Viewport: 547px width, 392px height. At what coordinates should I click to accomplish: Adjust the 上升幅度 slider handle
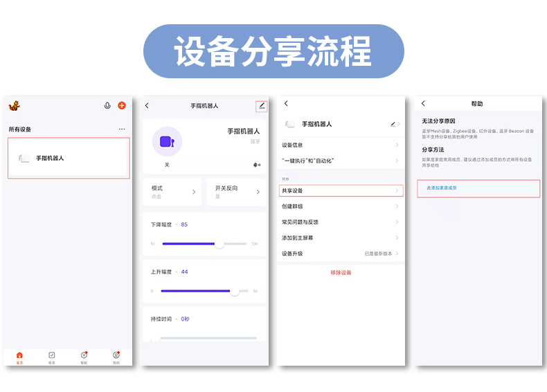pyautogui.click(x=235, y=291)
